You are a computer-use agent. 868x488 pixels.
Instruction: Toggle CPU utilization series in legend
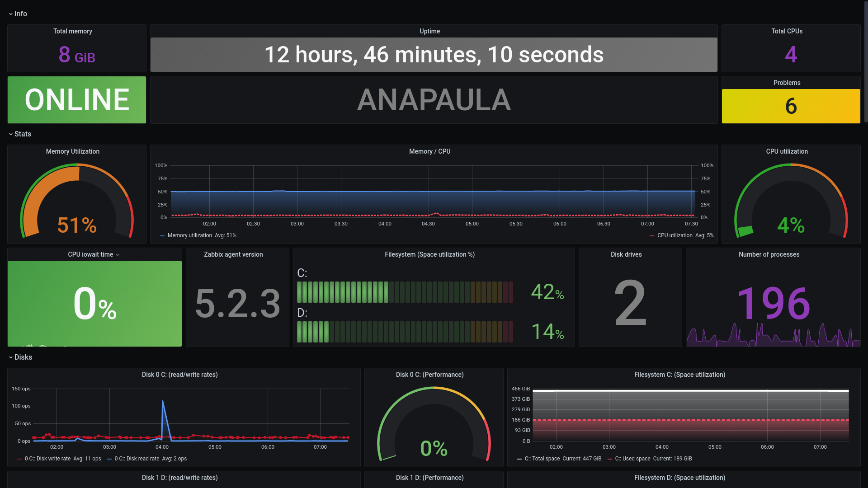tap(675, 235)
